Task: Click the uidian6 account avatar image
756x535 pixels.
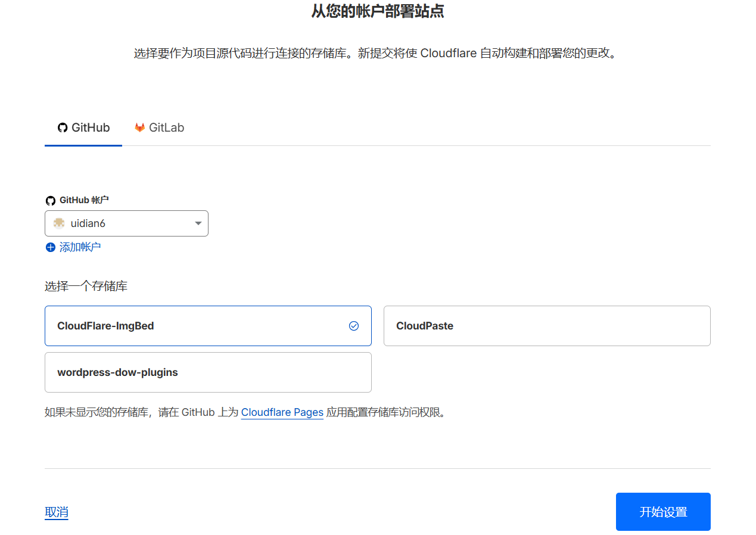Action: pyautogui.click(x=59, y=223)
